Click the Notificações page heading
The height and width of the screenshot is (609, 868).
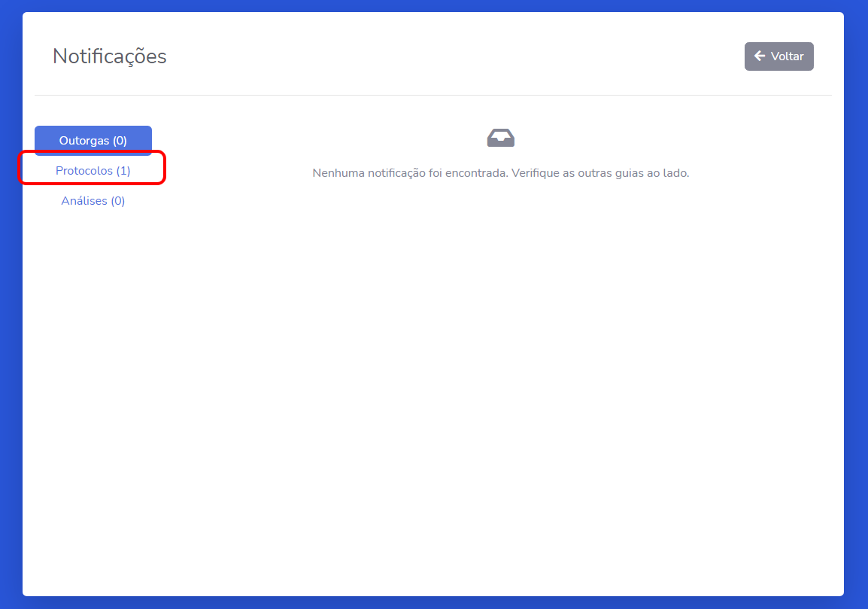click(110, 56)
